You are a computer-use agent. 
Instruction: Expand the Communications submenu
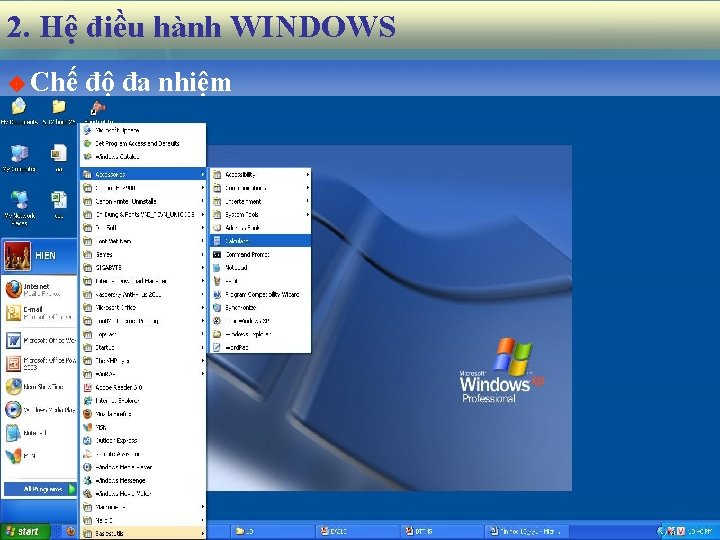click(x=260, y=187)
